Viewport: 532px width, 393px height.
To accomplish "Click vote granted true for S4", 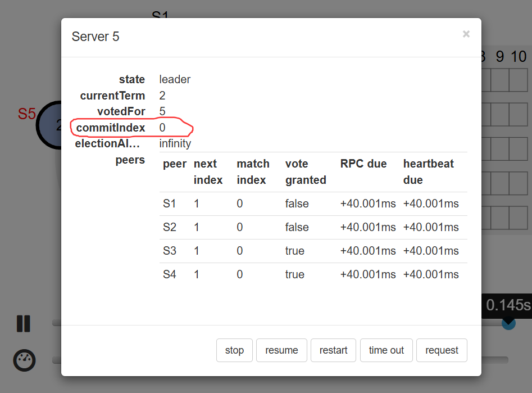I will pos(294,274).
